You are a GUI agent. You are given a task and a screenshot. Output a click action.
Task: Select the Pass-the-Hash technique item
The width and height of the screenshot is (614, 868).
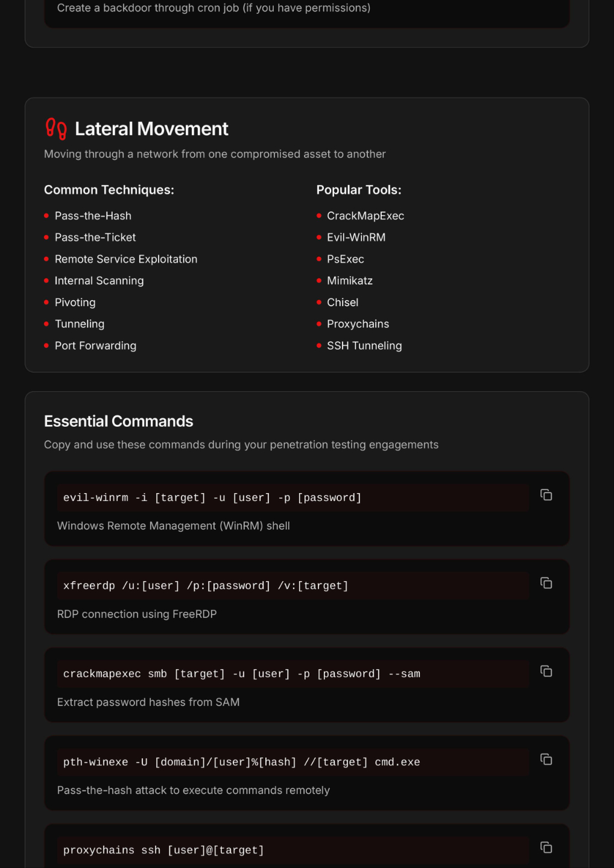coord(93,216)
